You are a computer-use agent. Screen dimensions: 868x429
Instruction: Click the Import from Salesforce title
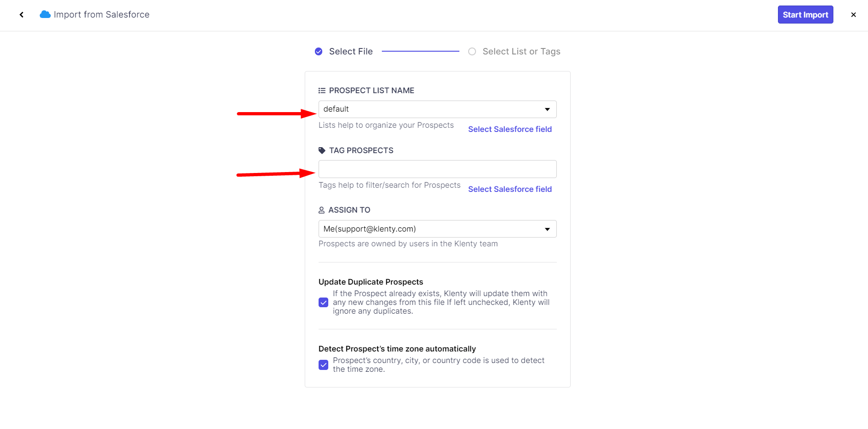click(102, 15)
